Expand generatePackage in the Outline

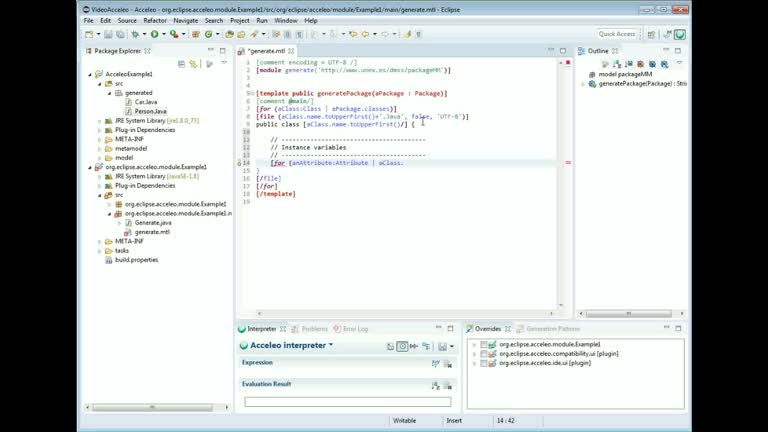(583, 84)
